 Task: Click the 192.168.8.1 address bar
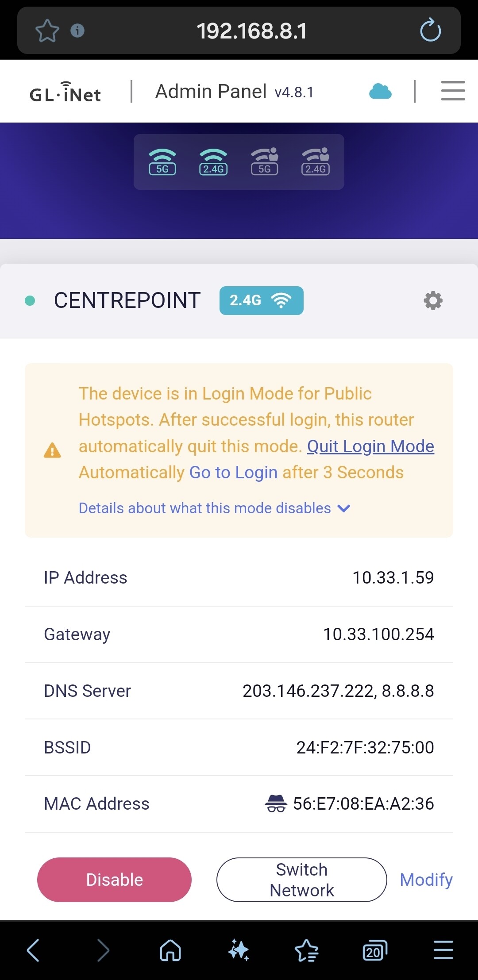pyautogui.click(x=251, y=31)
